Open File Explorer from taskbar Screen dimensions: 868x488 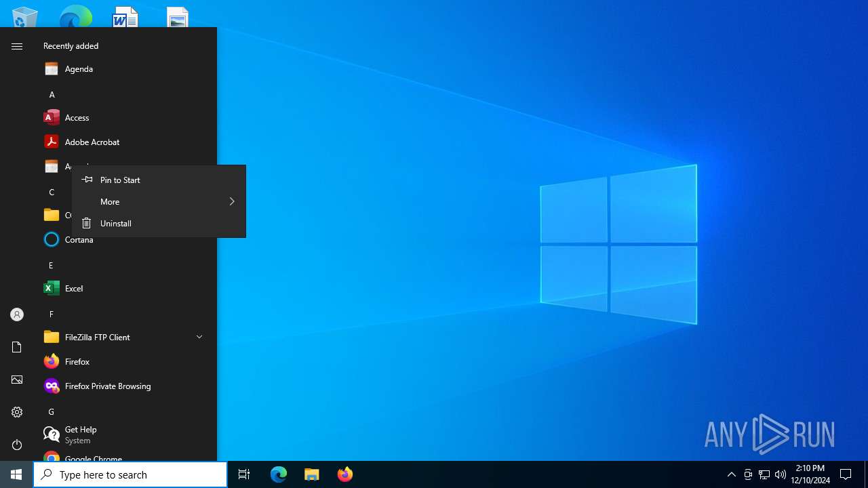pos(312,474)
